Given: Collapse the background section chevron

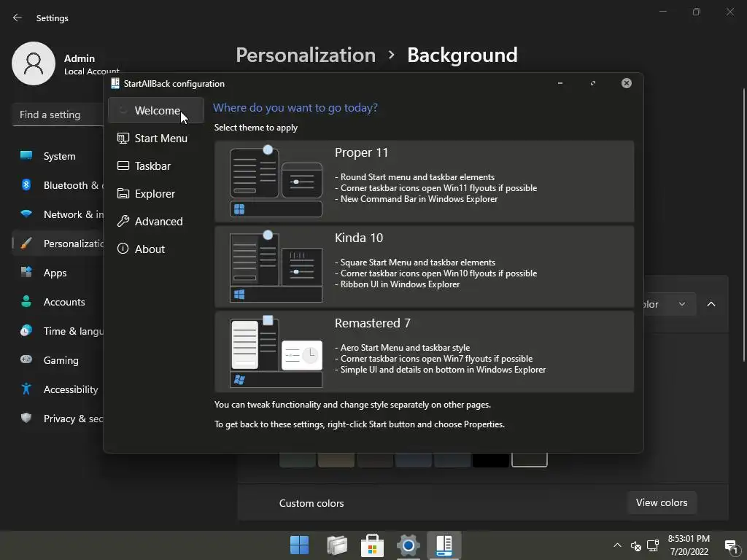Looking at the screenshot, I should pyautogui.click(x=711, y=304).
